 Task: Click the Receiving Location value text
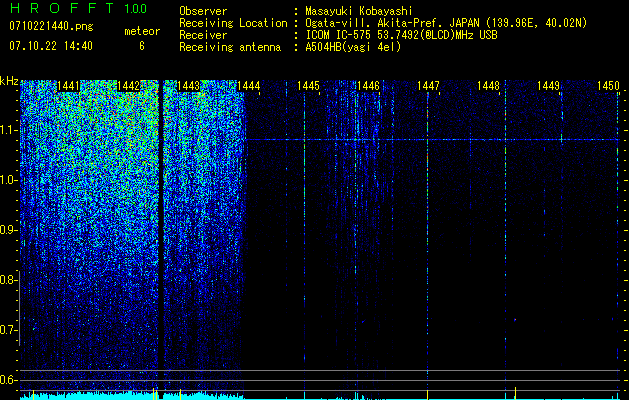click(x=446, y=23)
